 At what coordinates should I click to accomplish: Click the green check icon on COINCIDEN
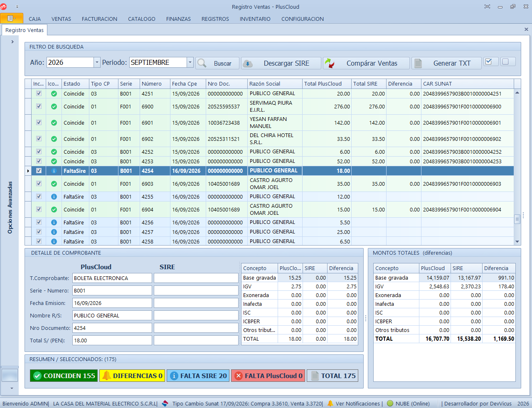[37, 376]
